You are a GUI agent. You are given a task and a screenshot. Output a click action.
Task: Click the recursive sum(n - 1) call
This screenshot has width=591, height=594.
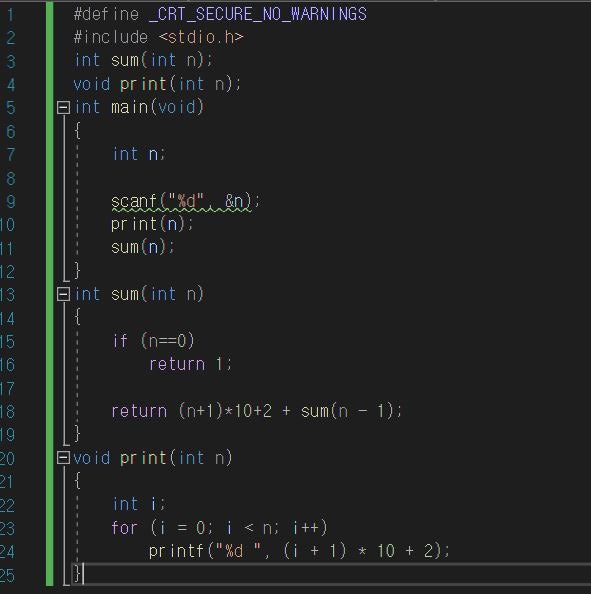click(347, 411)
